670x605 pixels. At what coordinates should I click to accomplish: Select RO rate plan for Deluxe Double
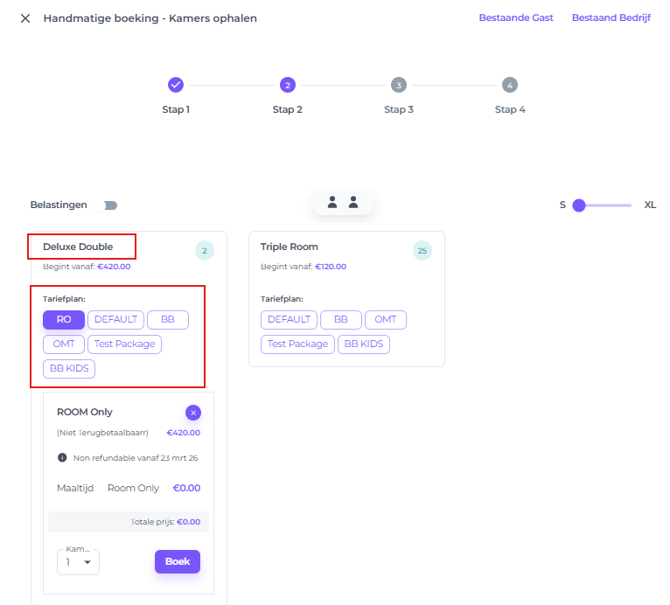pyautogui.click(x=64, y=320)
